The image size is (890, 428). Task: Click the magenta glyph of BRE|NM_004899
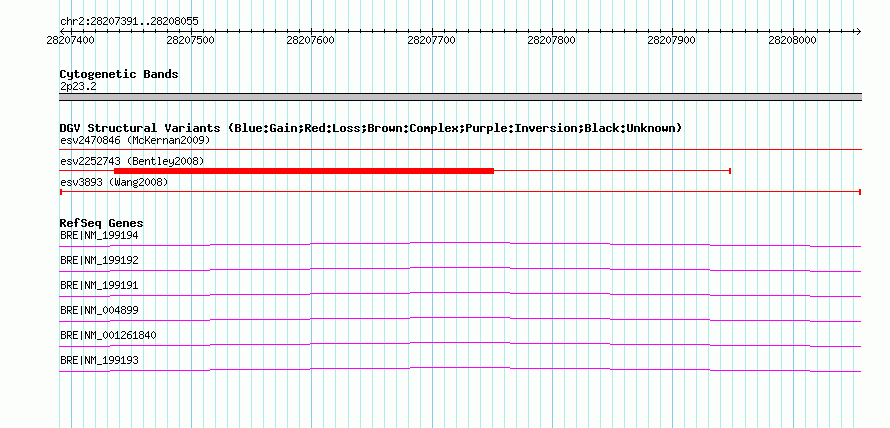460,319
